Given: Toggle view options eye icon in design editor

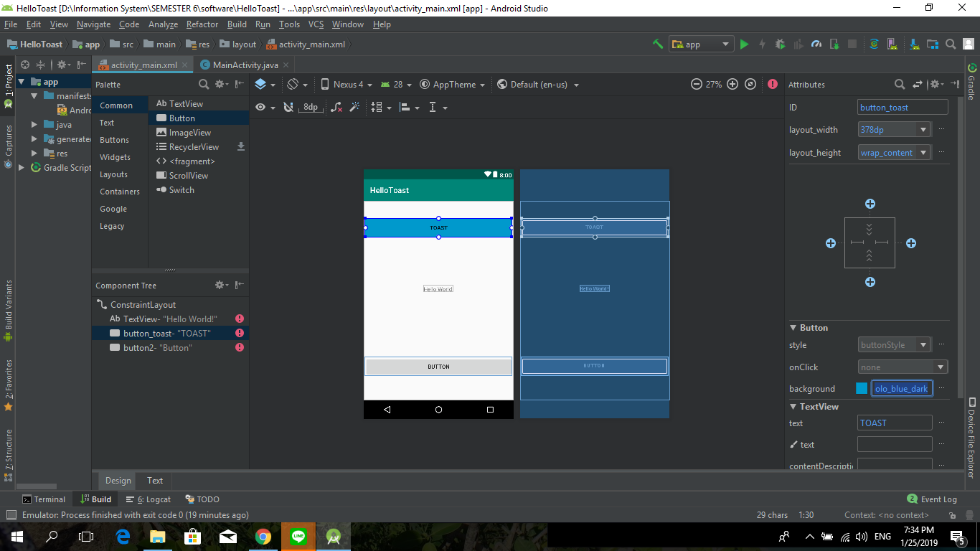Looking at the screenshot, I should [260, 106].
